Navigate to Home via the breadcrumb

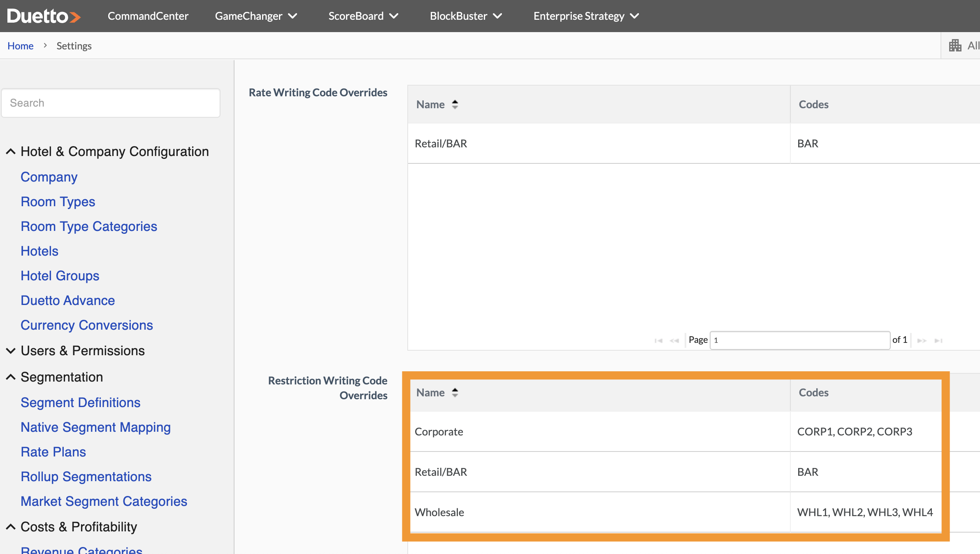click(x=20, y=46)
